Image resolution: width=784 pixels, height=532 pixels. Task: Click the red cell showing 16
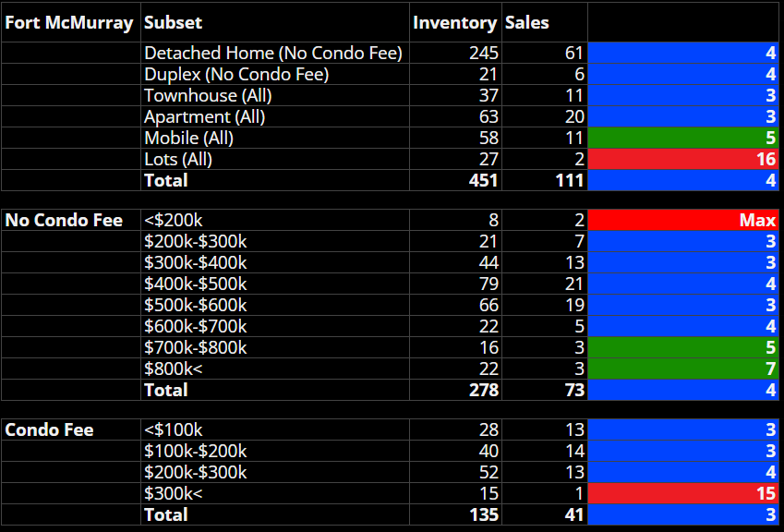683,160
